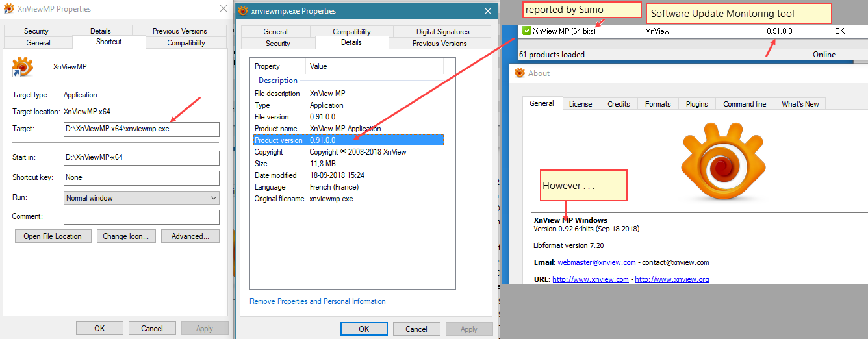The width and height of the screenshot is (868, 339).
Task: Open Previous Versions tab in XnViewMP Properties
Action: click(x=180, y=31)
